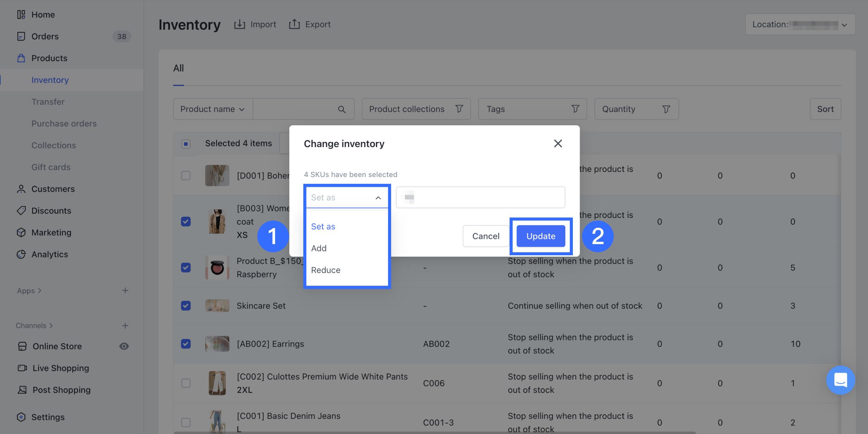Screen dimensions: 868x434
Task: Expand the Product name filter dropdown
Action: click(x=213, y=109)
